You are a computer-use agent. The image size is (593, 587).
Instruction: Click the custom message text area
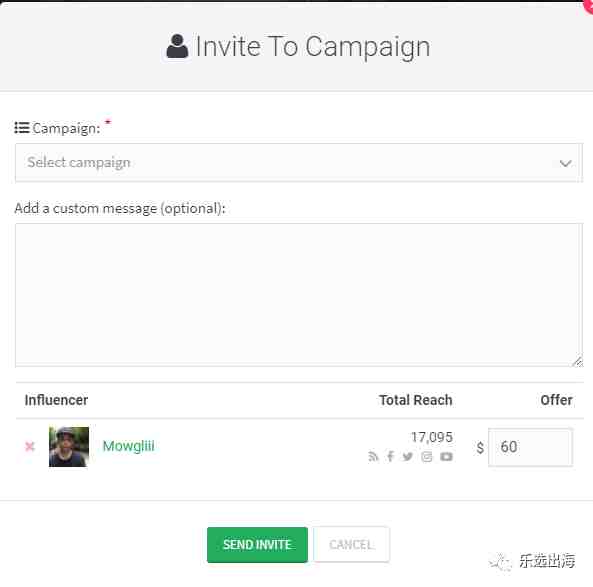point(299,295)
